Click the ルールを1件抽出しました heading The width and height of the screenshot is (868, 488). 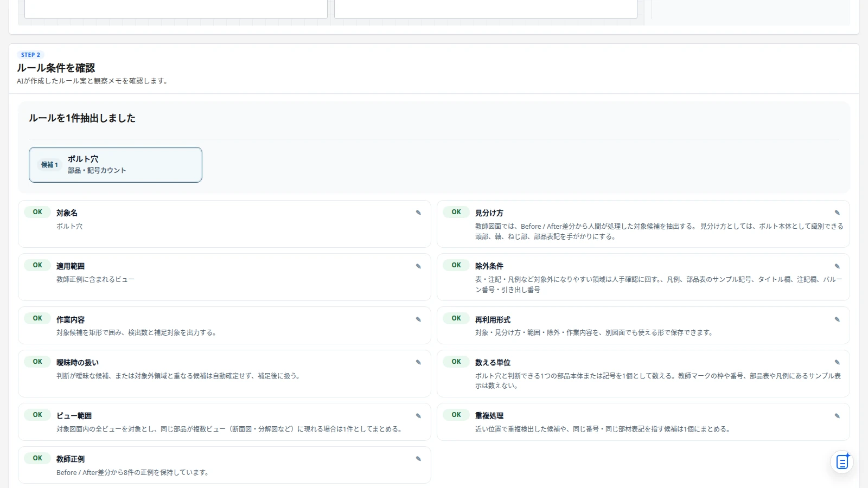click(x=82, y=118)
